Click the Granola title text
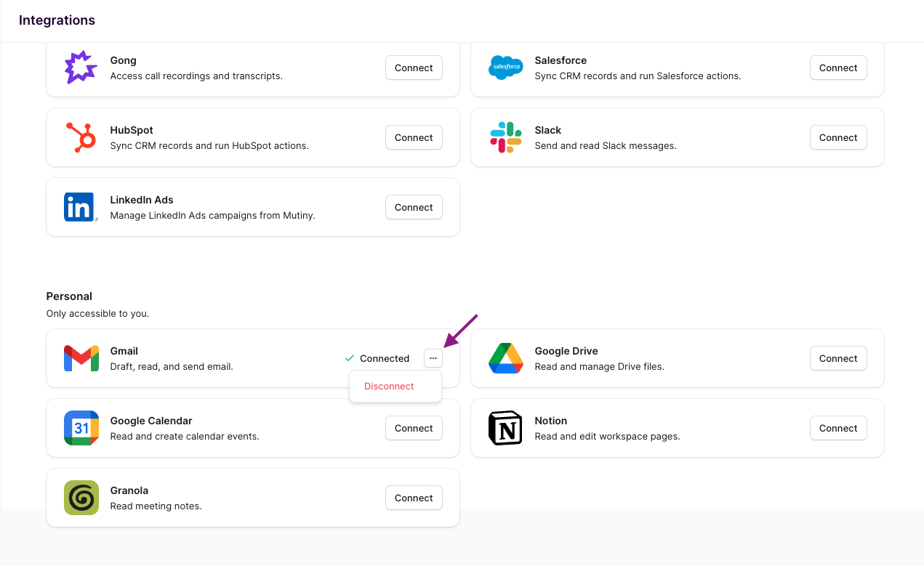This screenshot has height=566, width=924. coord(129,490)
